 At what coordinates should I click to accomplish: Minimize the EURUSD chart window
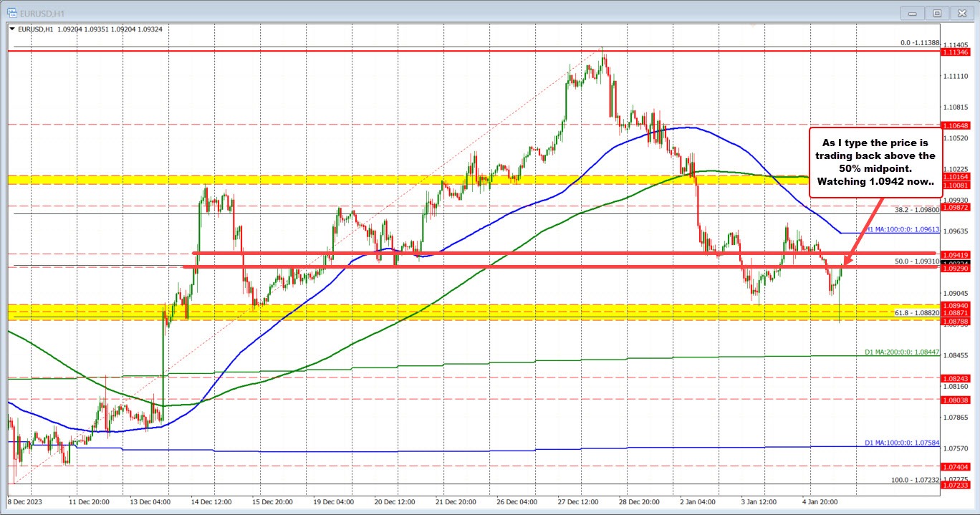pos(913,12)
